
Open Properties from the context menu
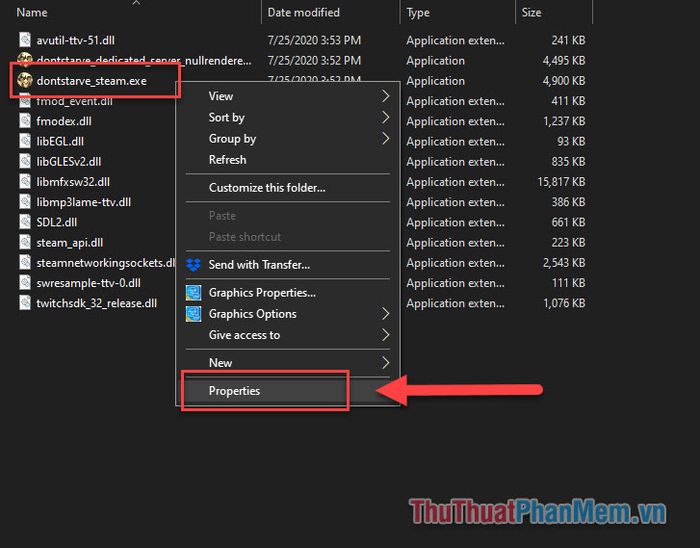(288, 391)
